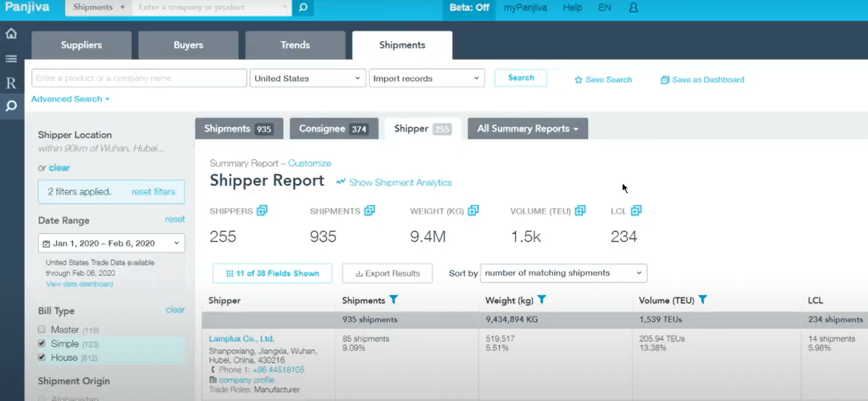Viewport: 868px width, 401px height.
Task: Select the Shipper 255 results tab
Action: coord(423,128)
